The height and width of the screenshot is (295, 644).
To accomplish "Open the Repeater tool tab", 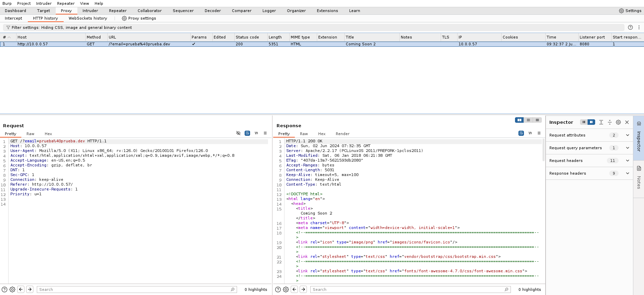I will [118, 11].
